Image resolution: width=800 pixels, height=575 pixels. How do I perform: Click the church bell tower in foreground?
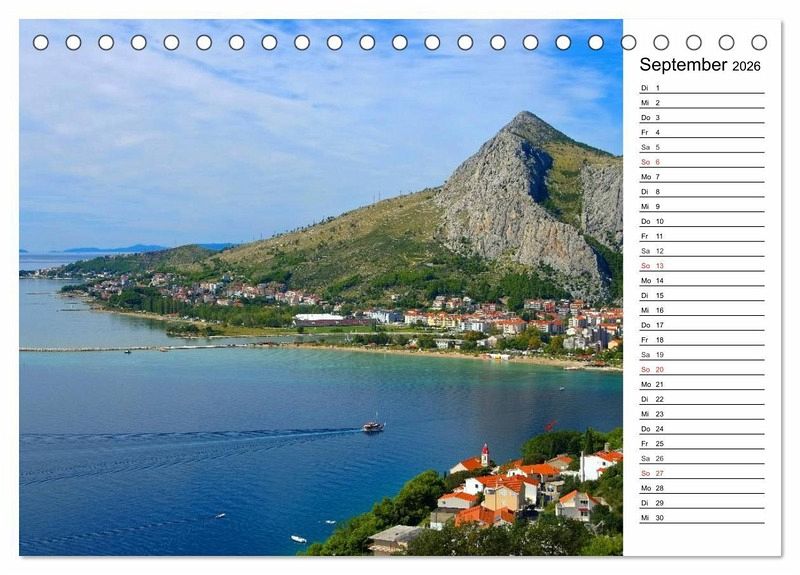pyautogui.click(x=485, y=455)
